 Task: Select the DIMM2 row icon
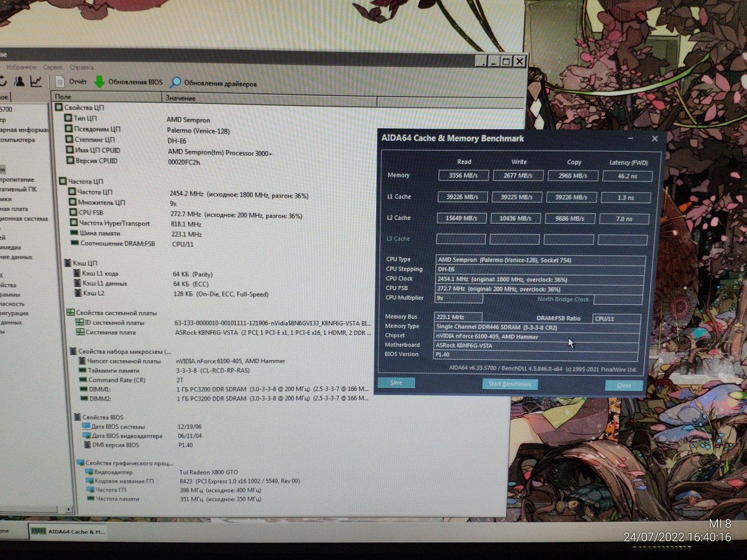[85, 398]
